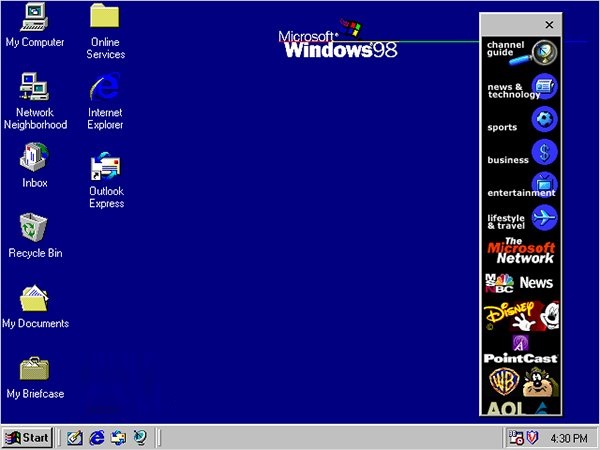Open the Start menu
The height and width of the screenshot is (450, 600).
point(27,437)
